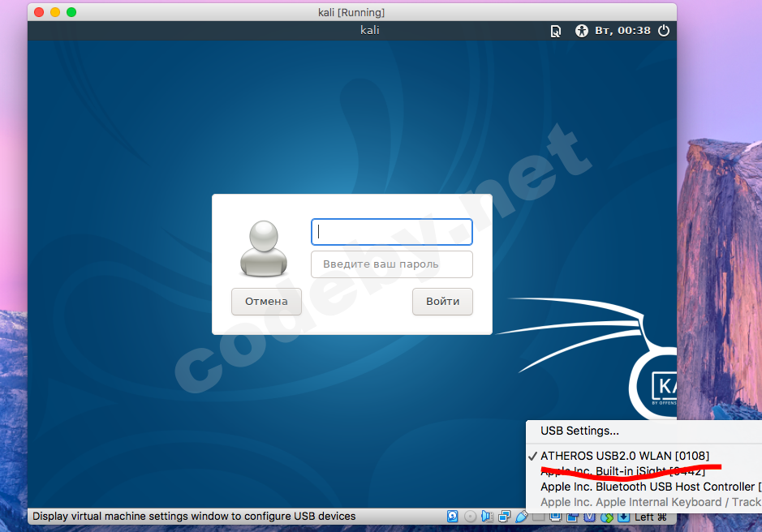Open the hard disk activity indicator

pos(453,516)
